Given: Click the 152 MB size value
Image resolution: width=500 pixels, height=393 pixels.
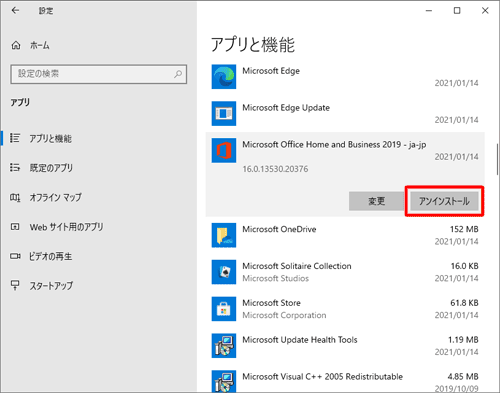Looking at the screenshot, I should tap(464, 229).
